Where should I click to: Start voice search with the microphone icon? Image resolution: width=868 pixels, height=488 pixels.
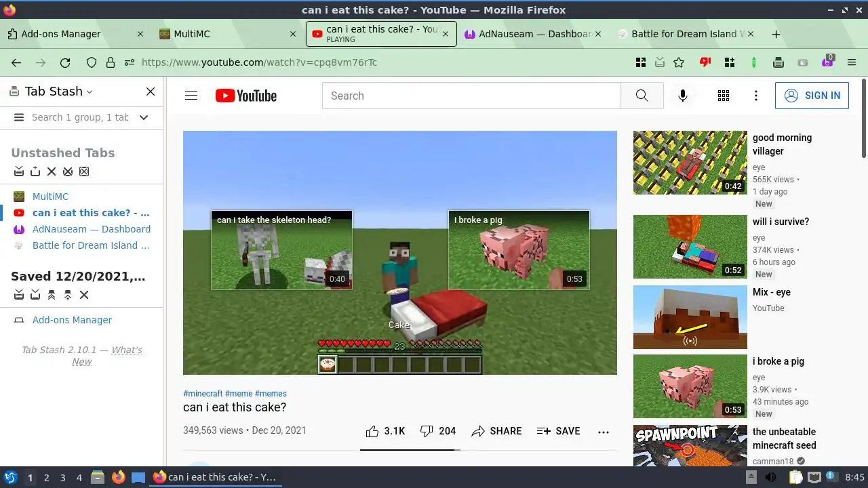pos(683,96)
